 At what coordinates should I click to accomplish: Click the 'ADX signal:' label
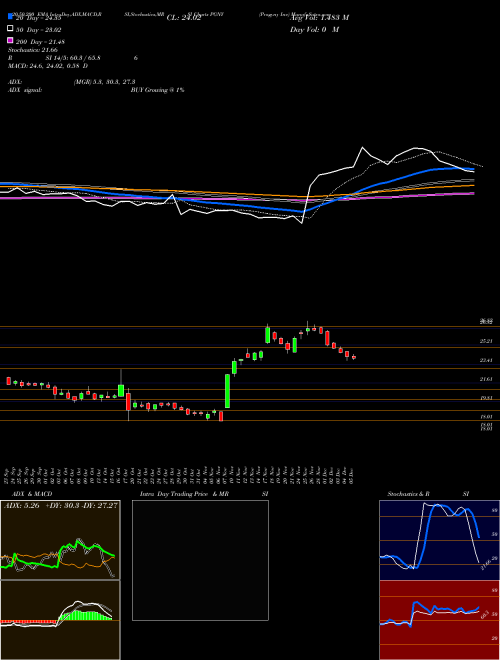pos(25,90)
